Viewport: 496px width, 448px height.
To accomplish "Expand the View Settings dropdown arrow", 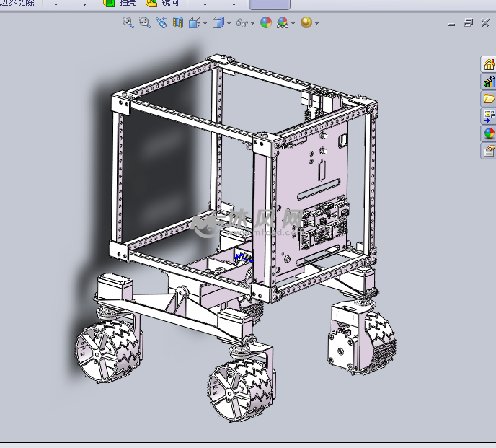I will point(316,23).
